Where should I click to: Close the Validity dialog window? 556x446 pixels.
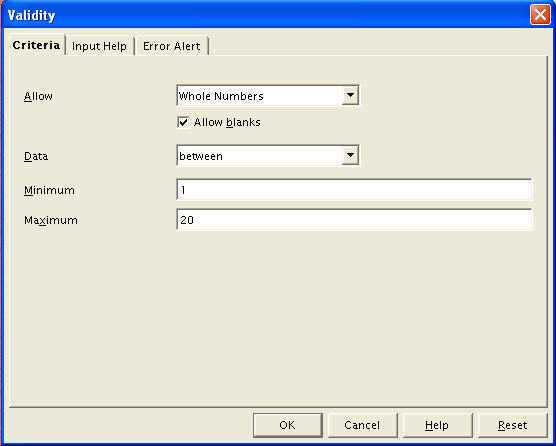point(540,15)
